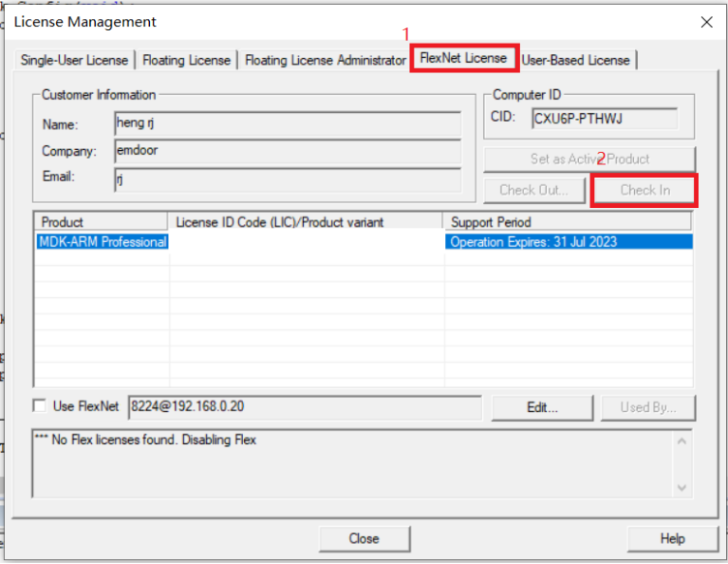Switch to the FlexNet License tab

click(x=464, y=58)
